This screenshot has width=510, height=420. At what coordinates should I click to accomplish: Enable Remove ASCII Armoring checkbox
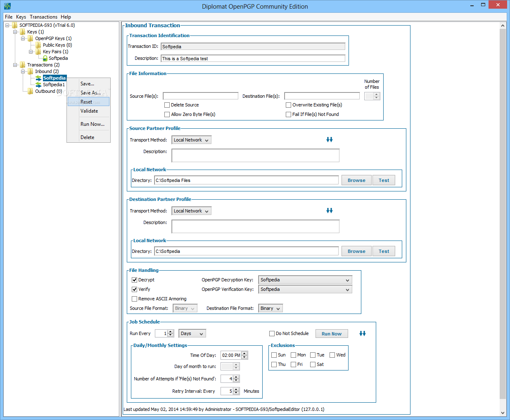tap(134, 299)
